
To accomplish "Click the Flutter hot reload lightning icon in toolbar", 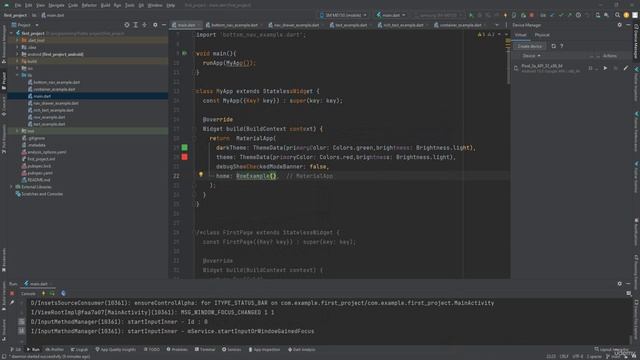I will pos(505,15).
